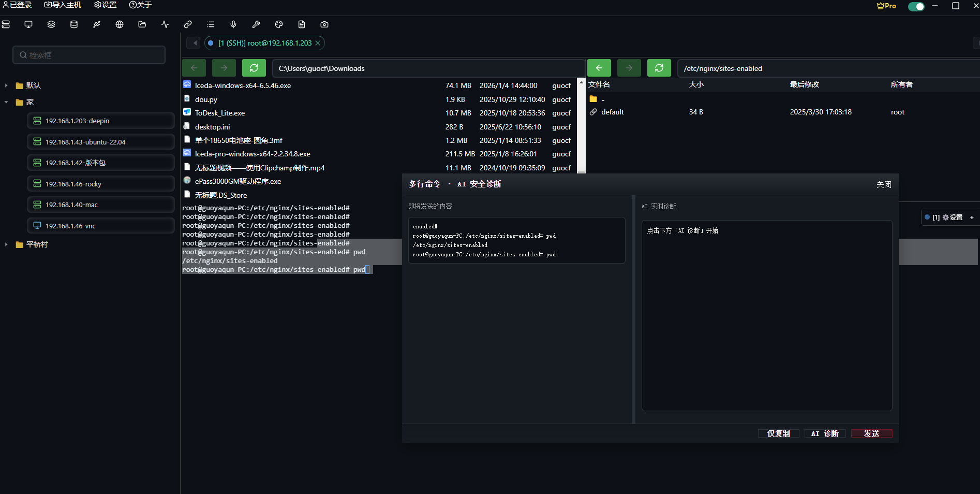Click the wrench tools icon
Image resolution: width=980 pixels, height=494 pixels.
point(256,24)
